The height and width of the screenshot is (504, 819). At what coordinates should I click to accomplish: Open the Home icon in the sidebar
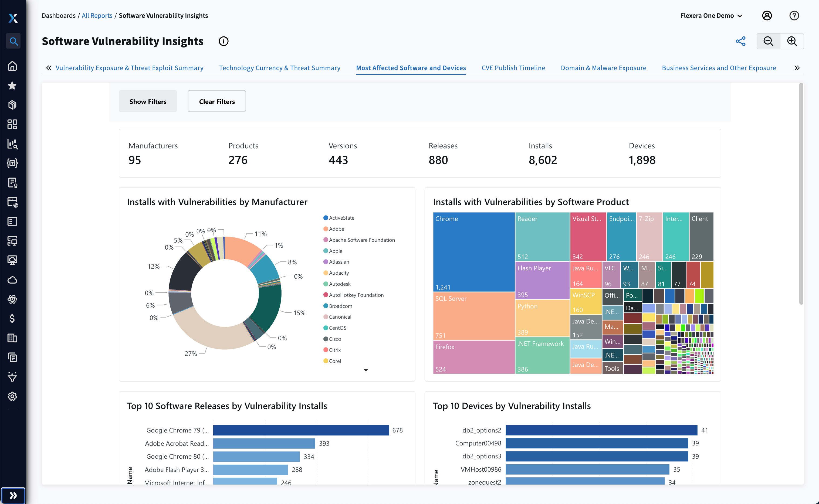click(x=12, y=66)
